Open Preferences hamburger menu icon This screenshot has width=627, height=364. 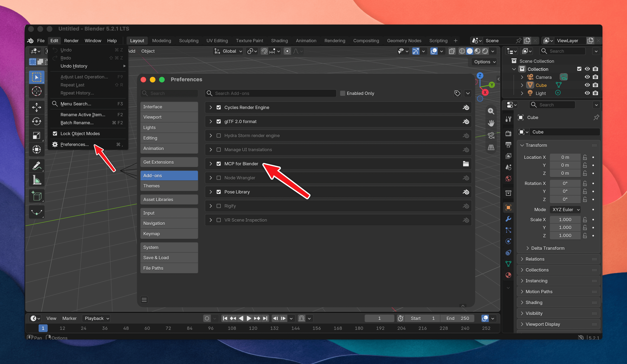pos(144,300)
